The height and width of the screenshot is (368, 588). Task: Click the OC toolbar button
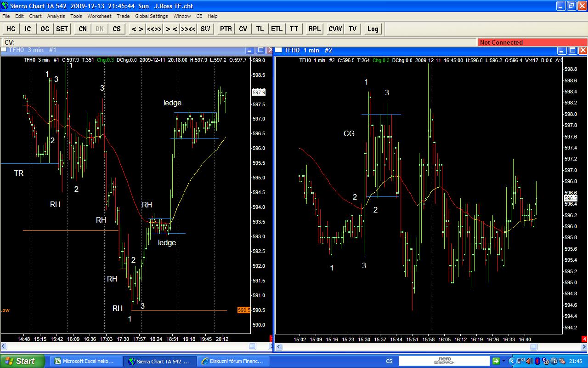(45, 29)
